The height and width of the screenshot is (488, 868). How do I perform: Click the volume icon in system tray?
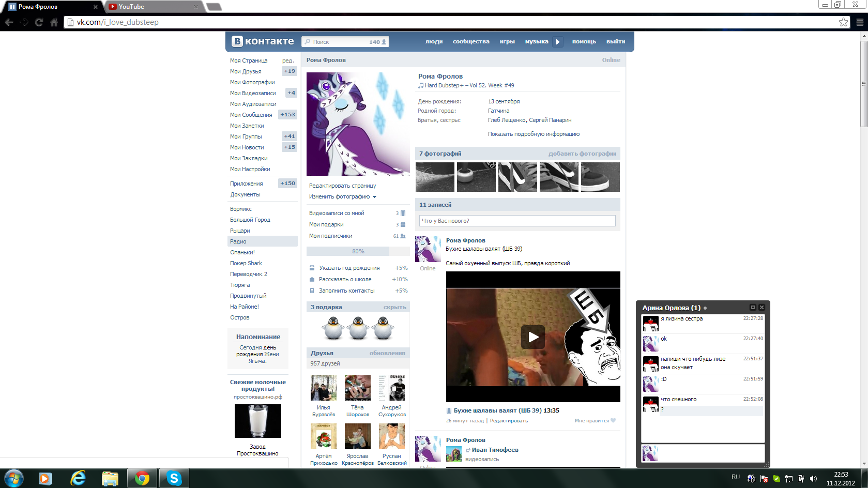[x=813, y=479]
